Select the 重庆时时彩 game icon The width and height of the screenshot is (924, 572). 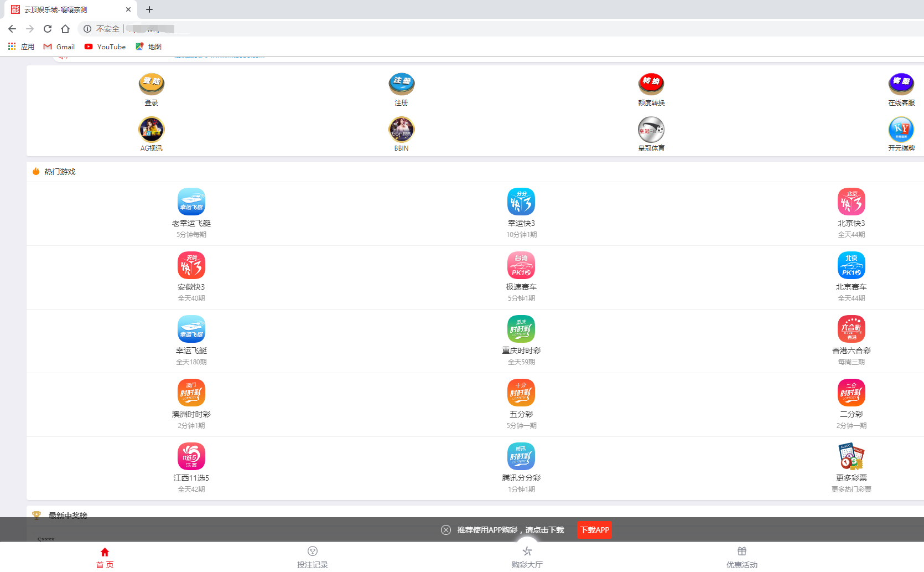pyautogui.click(x=521, y=329)
